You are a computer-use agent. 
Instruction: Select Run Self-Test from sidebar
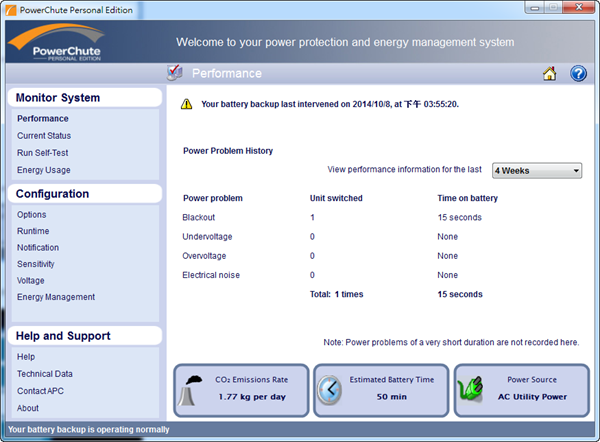pyautogui.click(x=42, y=153)
